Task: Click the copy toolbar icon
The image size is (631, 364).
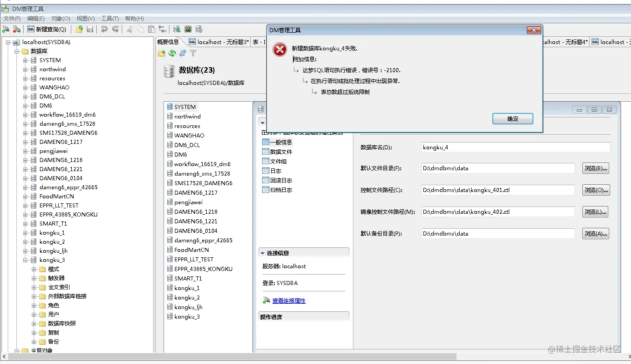Action: point(141,30)
